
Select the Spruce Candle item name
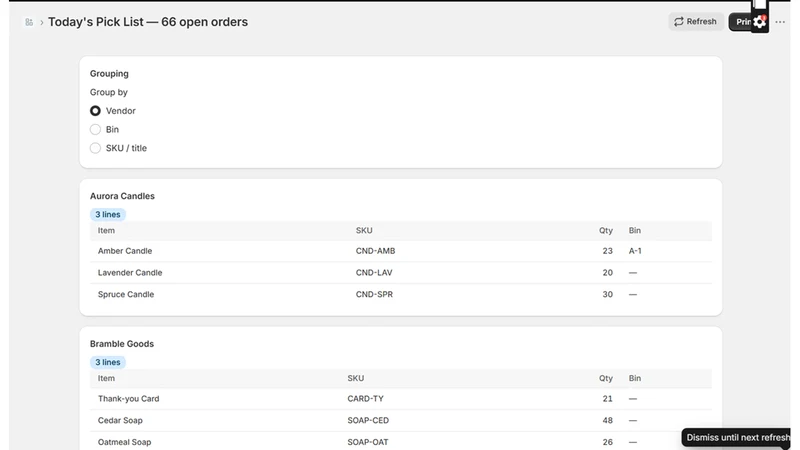126,294
